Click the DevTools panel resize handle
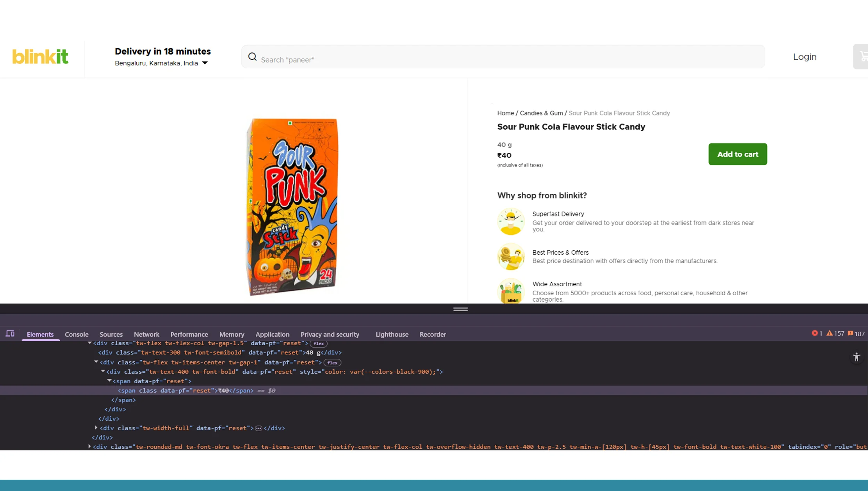This screenshot has height=491, width=868. pos(460,309)
